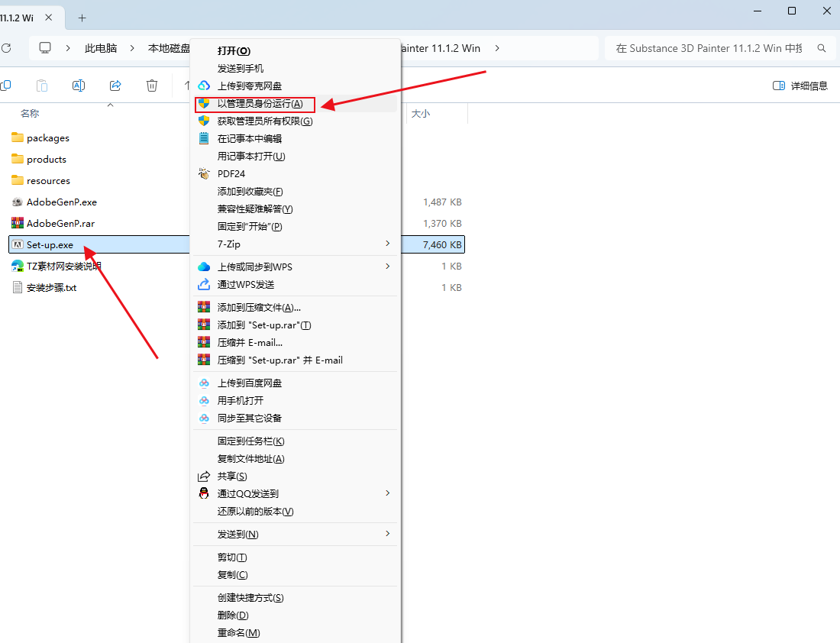
Task: Click the PDF24 sheep icon
Action: pyautogui.click(x=204, y=173)
